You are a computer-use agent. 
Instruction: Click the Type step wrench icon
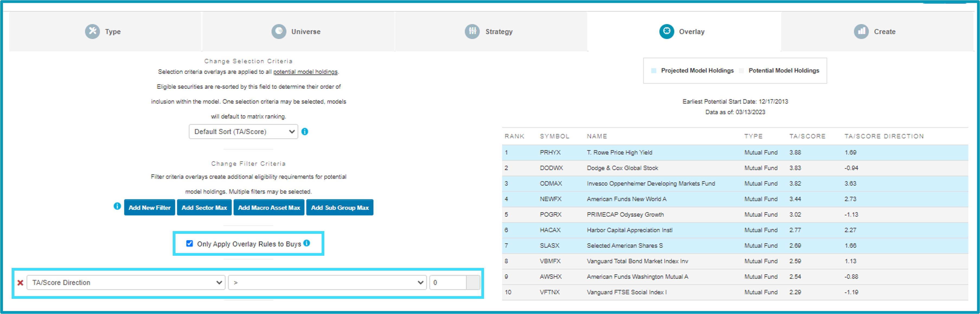(92, 31)
